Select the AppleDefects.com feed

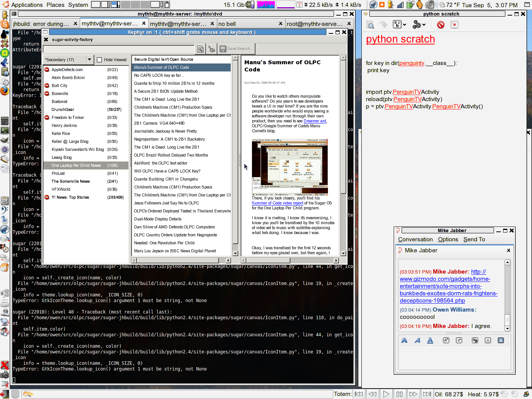click(x=86, y=70)
